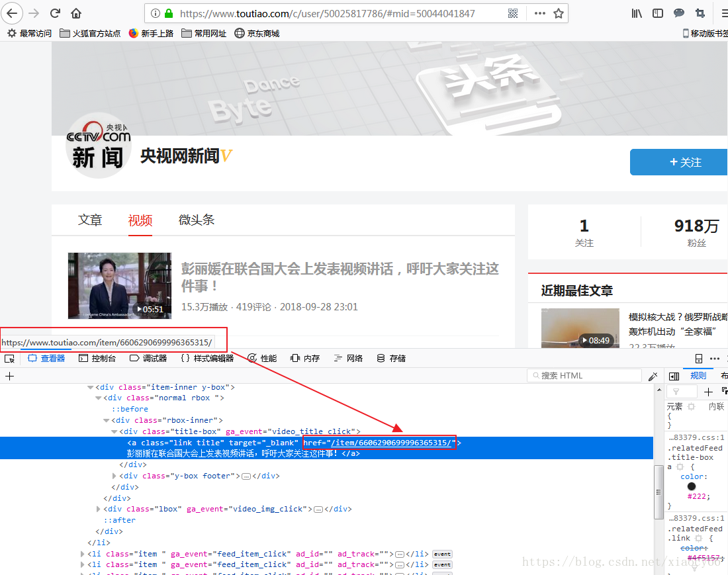Open 常用网址 bookmarks folder
Screen dimensions: 728x575
click(204, 33)
